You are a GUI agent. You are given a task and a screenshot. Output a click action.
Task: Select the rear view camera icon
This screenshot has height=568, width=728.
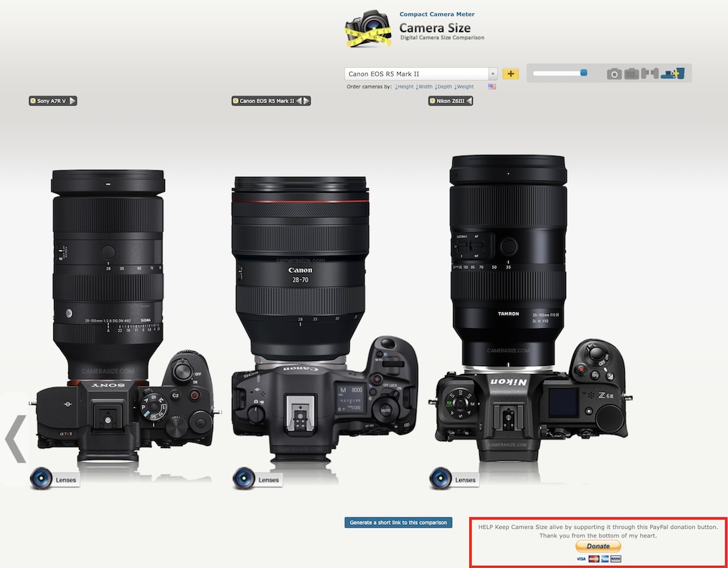pyautogui.click(x=632, y=74)
